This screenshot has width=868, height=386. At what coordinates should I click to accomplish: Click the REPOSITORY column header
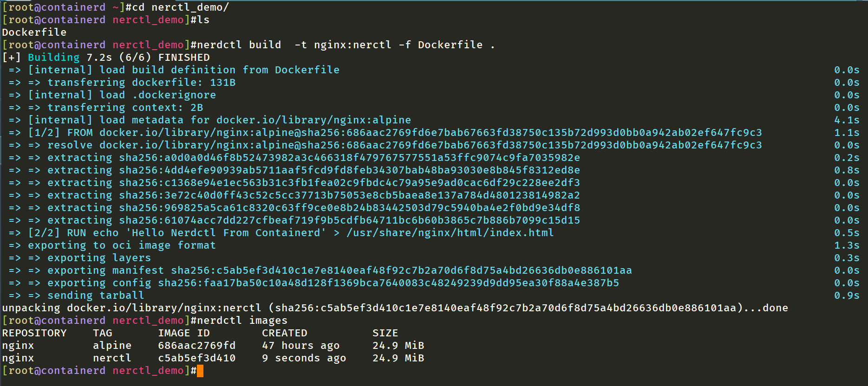point(34,333)
